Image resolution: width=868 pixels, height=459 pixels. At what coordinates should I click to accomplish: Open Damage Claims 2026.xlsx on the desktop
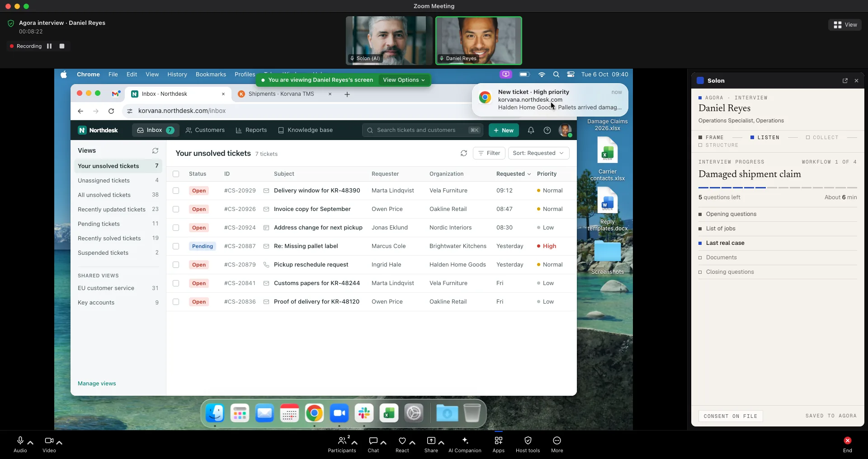pyautogui.click(x=607, y=125)
